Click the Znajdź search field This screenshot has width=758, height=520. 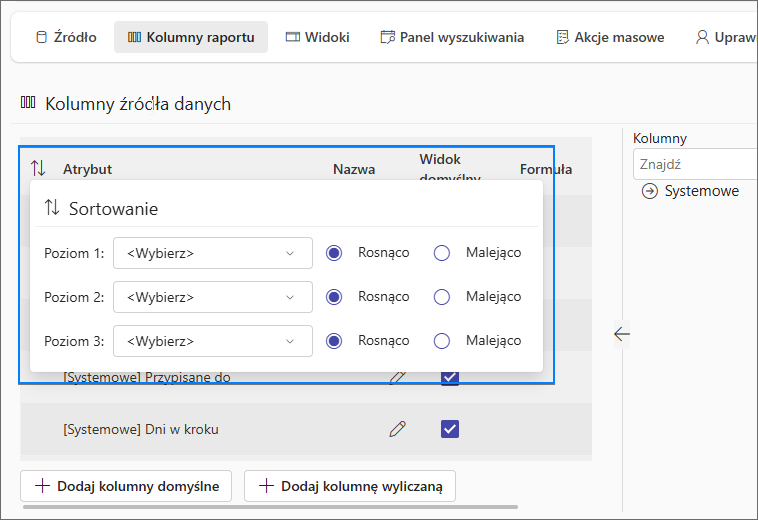click(x=695, y=164)
